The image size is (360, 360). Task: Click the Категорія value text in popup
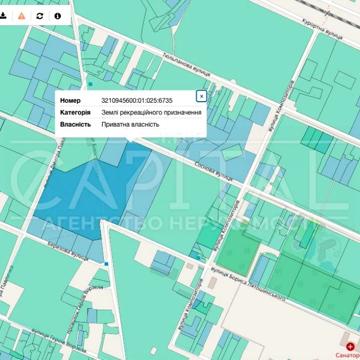coord(151,113)
